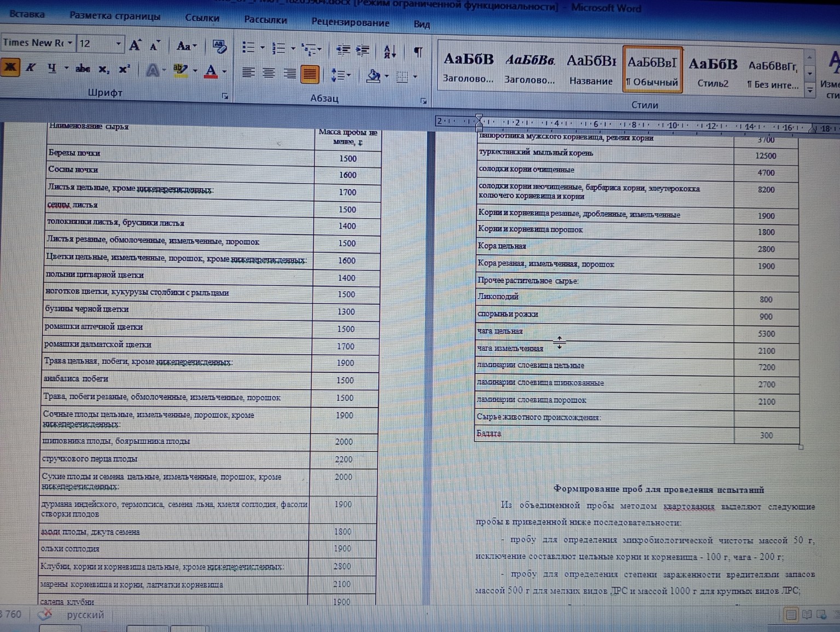
Task: Switch to Разметка страницы tab
Action: pyautogui.click(x=115, y=16)
